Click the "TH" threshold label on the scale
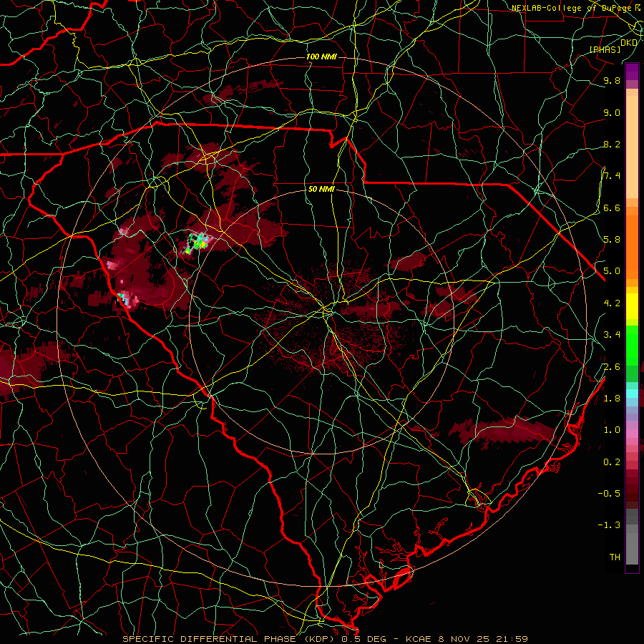The image size is (644, 644). click(615, 557)
